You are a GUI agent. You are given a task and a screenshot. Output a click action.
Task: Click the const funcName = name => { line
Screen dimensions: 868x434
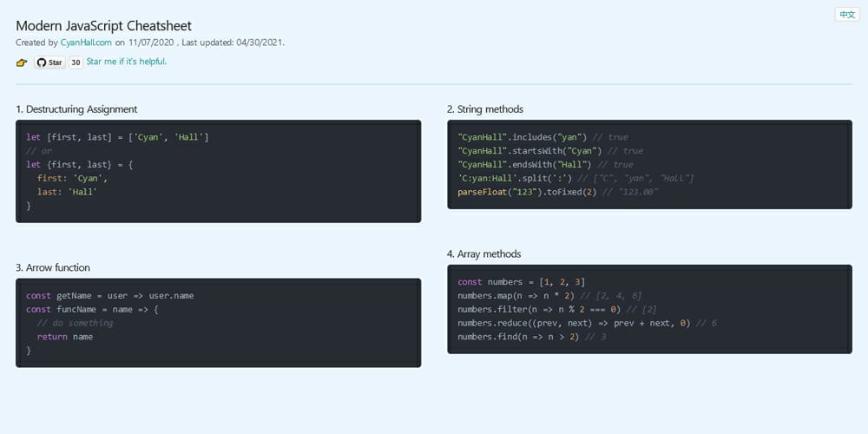[93, 310]
